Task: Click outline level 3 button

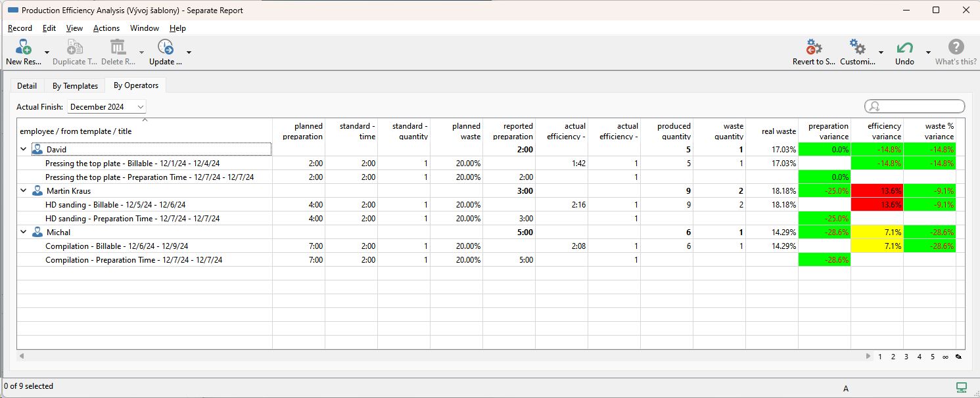Action: coord(906,357)
